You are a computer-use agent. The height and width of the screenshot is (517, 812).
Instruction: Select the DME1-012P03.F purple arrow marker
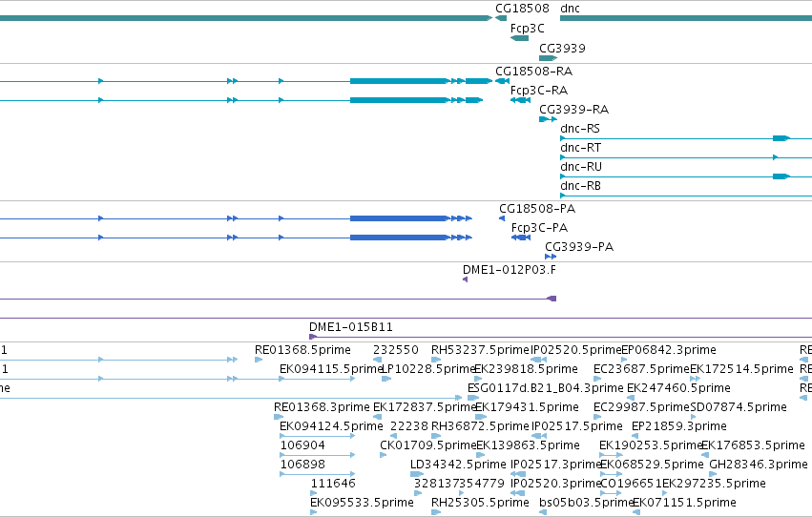click(465, 280)
